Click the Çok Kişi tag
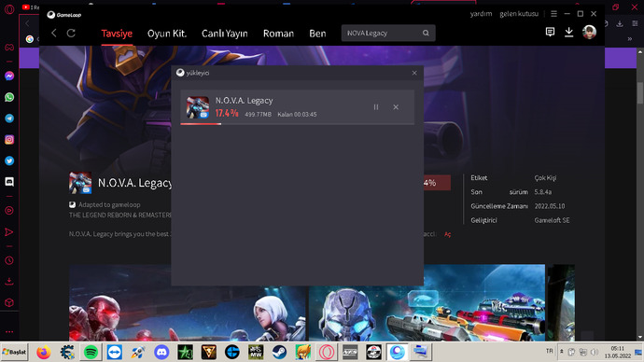Screen dimensions: 644x362 coord(545,178)
